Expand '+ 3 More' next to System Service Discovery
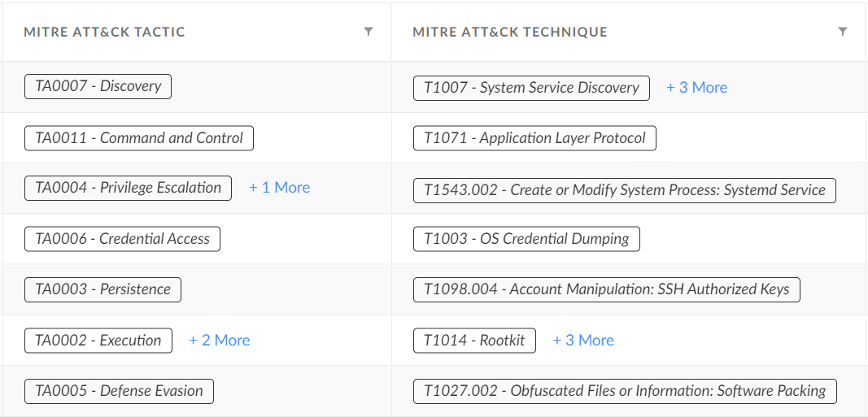Image resolution: width=868 pixels, height=417 pixels. click(x=696, y=88)
